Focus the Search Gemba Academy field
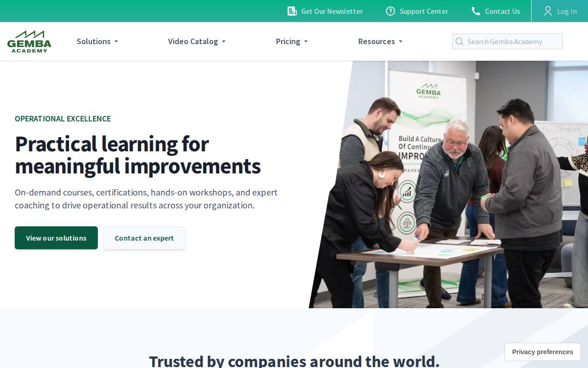 (508, 41)
